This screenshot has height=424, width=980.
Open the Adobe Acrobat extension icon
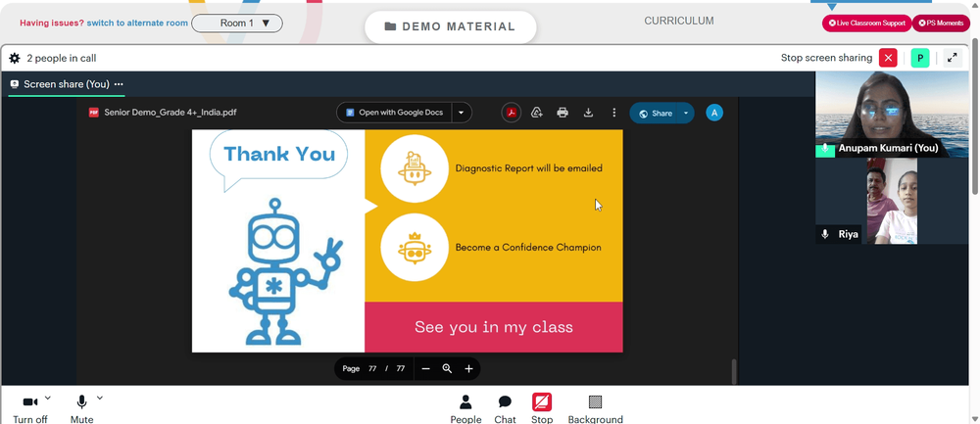pos(512,113)
